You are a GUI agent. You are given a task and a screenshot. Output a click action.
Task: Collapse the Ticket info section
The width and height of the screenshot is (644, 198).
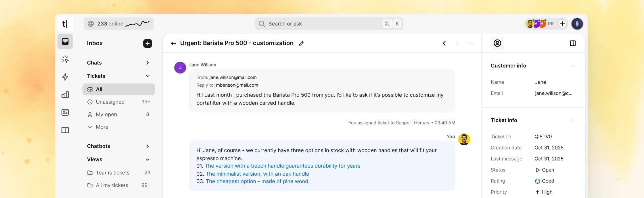pos(572,120)
